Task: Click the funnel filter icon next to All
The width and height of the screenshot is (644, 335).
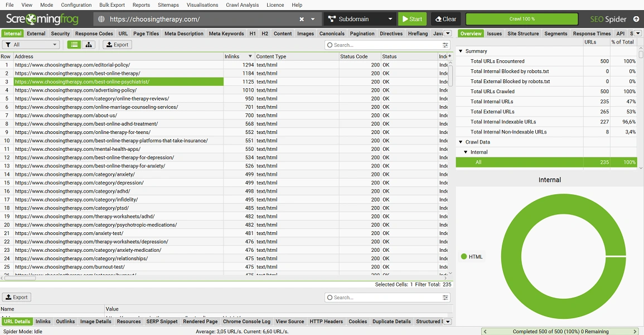Action: [x=8, y=45]
